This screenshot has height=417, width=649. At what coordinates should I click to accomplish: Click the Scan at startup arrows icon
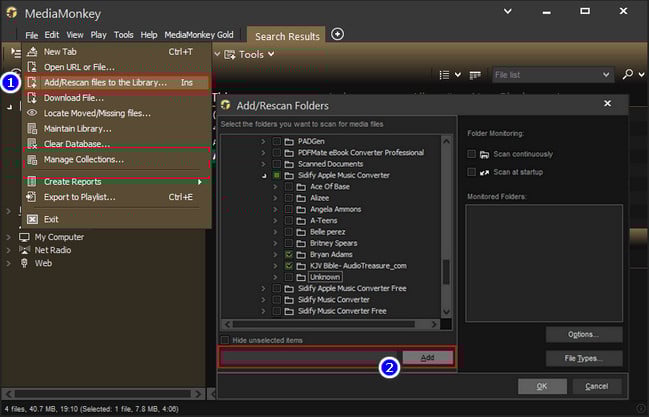[x=484, y=172]
